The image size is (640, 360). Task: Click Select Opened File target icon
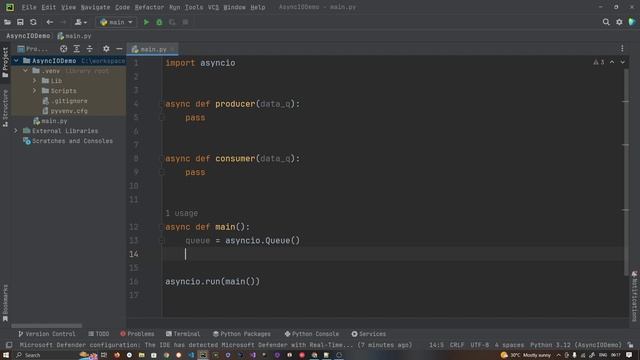pos(63,49)
